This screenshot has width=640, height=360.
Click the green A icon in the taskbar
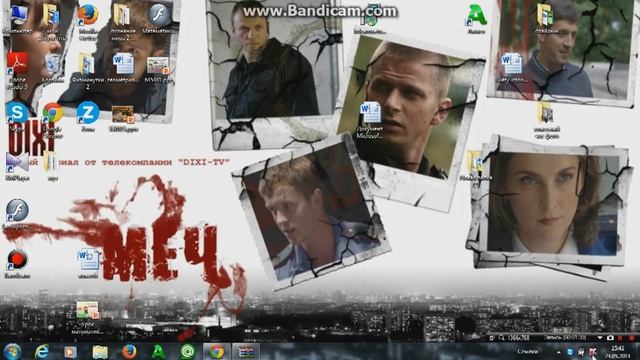[158, 351]
